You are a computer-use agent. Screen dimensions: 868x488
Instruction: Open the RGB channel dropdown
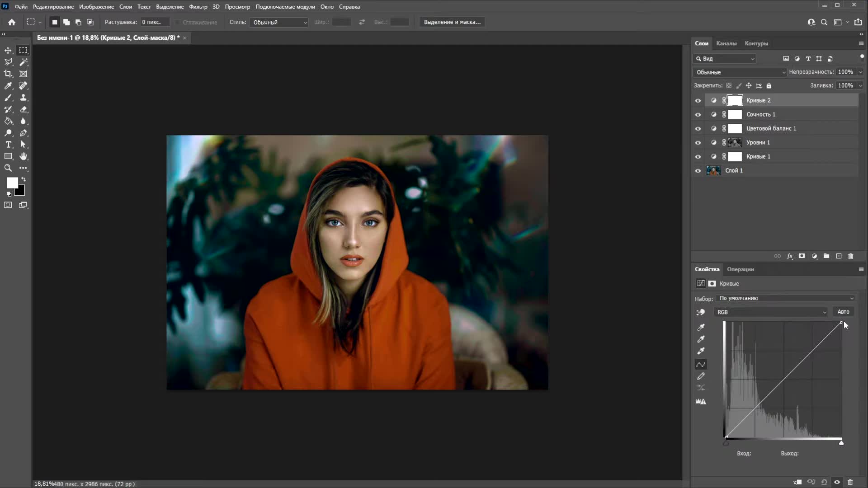click(x=771, y=312)
